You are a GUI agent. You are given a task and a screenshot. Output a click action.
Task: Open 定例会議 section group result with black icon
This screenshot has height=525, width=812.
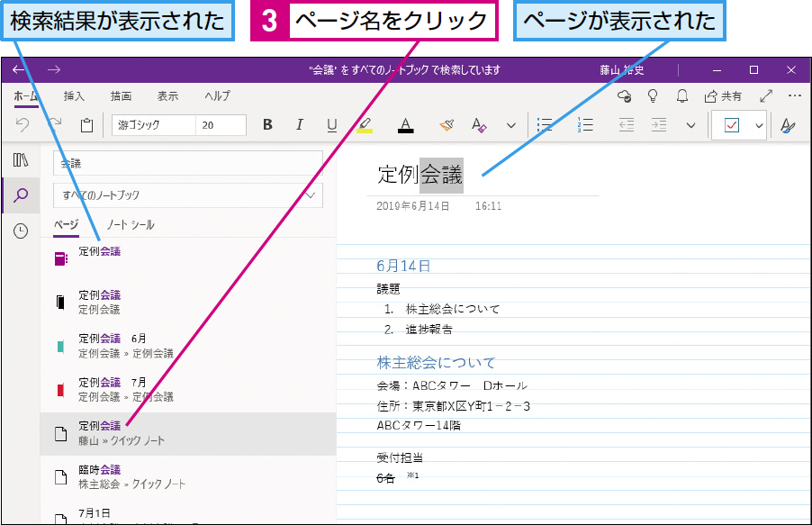(x=188, y=303)
